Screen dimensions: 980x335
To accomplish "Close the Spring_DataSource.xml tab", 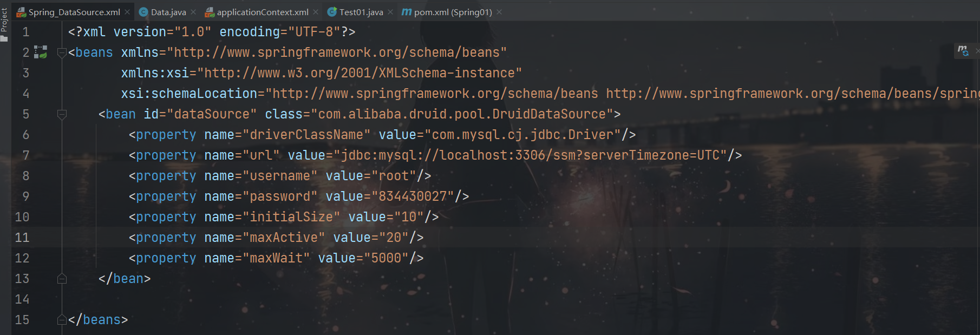I will click(127, 12).
